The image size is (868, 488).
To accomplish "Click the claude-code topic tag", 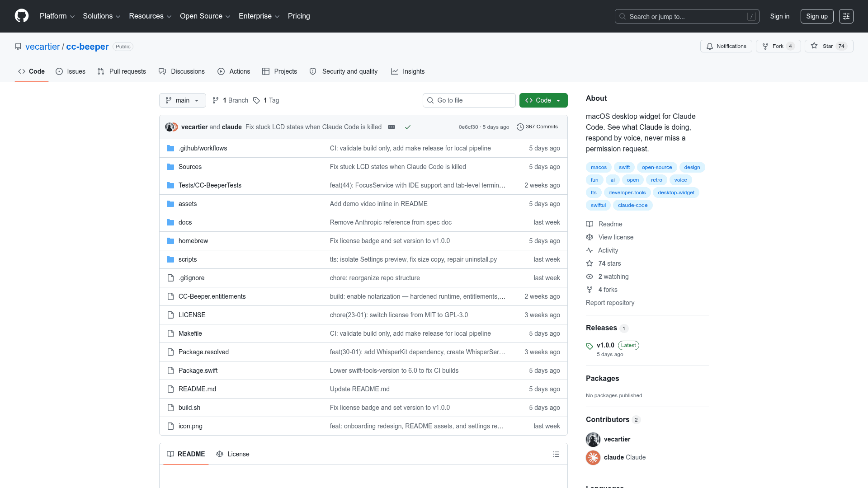I will [x=632, y=205].
